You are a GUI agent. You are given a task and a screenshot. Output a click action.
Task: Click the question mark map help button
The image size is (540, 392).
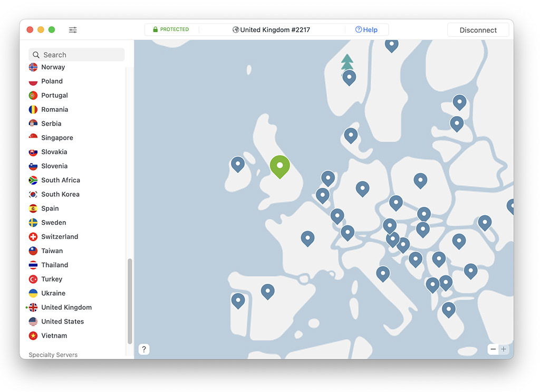coord(144,349)
